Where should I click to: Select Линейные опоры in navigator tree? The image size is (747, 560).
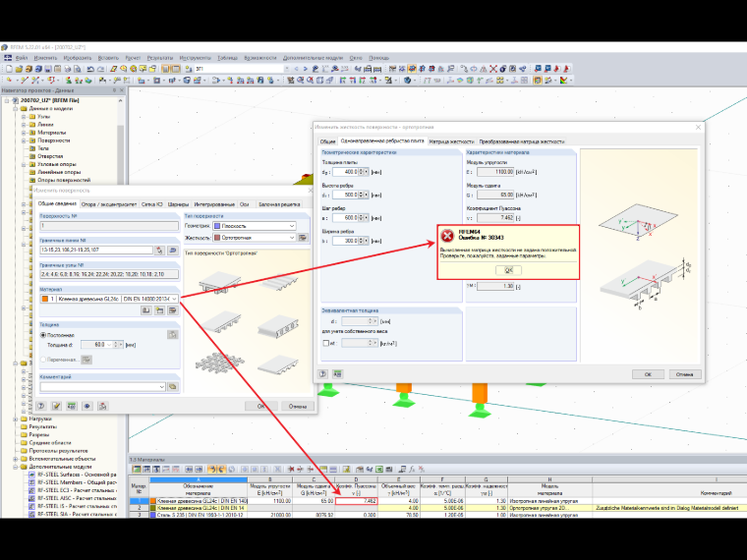[x=59, y=172]
